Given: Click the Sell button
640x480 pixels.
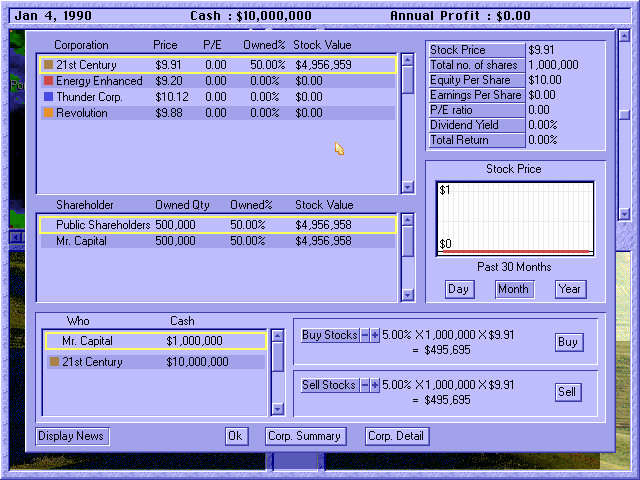Looking at the screenshot, I should 567,392.
